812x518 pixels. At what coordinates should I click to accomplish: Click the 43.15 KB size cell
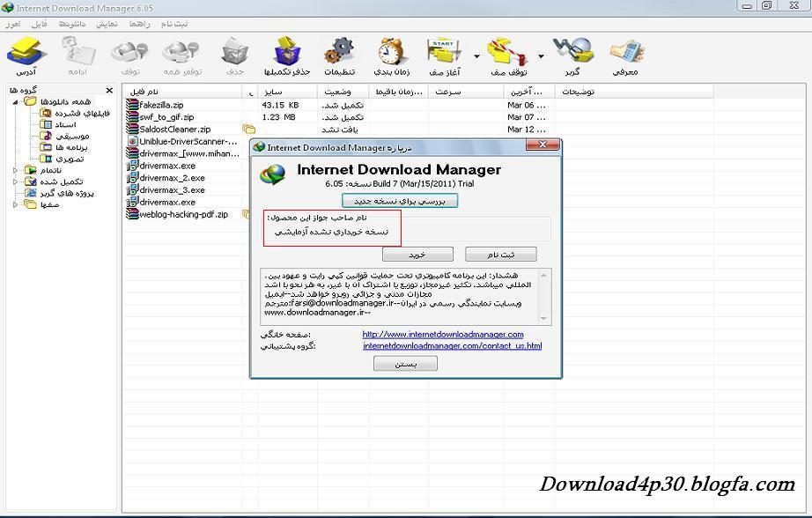pos(280,105)
